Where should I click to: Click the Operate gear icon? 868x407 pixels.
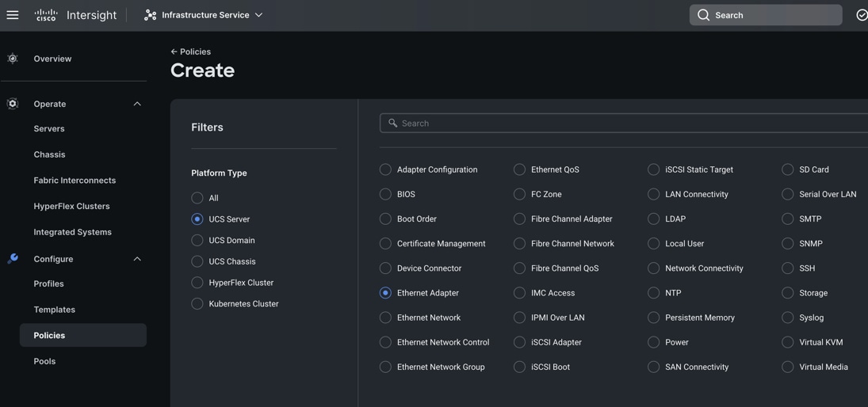[x=13, y=104]
